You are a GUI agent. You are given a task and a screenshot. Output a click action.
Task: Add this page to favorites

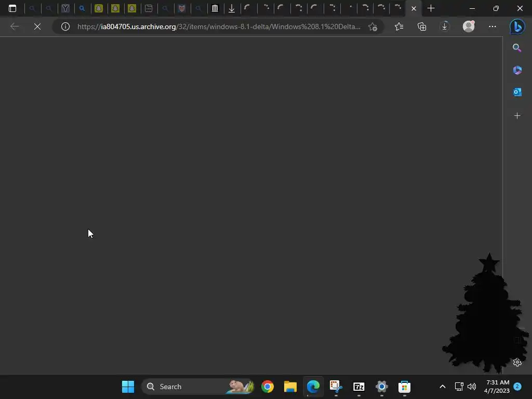click(x=373, y=26)
